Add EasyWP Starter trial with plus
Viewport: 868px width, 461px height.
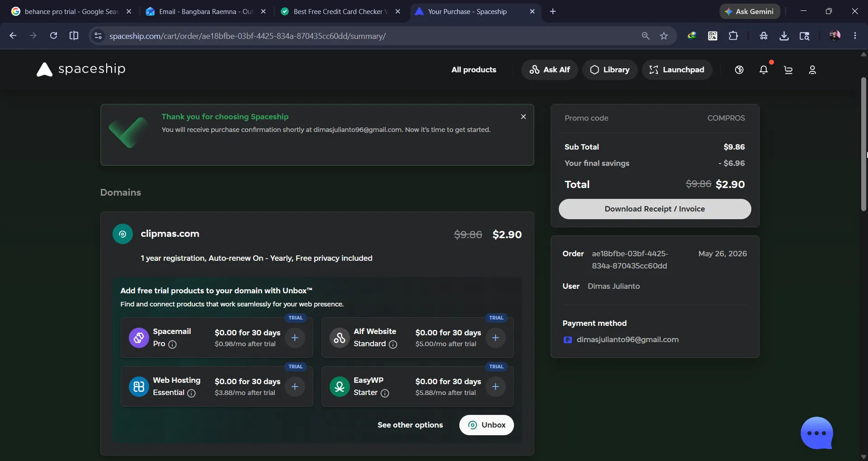(x=495, y=386)
